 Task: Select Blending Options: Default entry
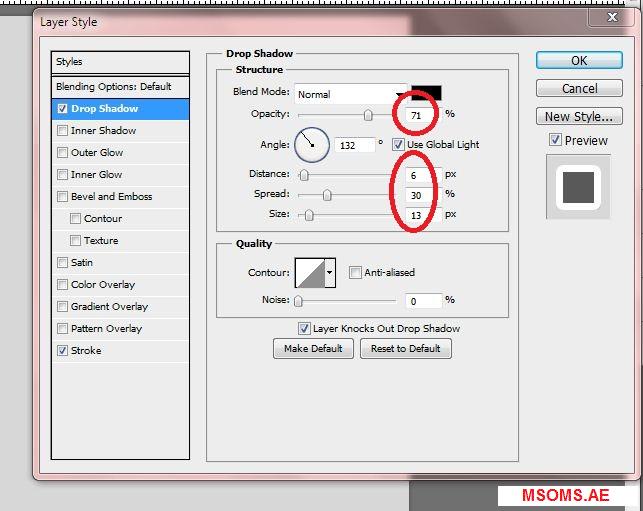(x=114, y=87)
